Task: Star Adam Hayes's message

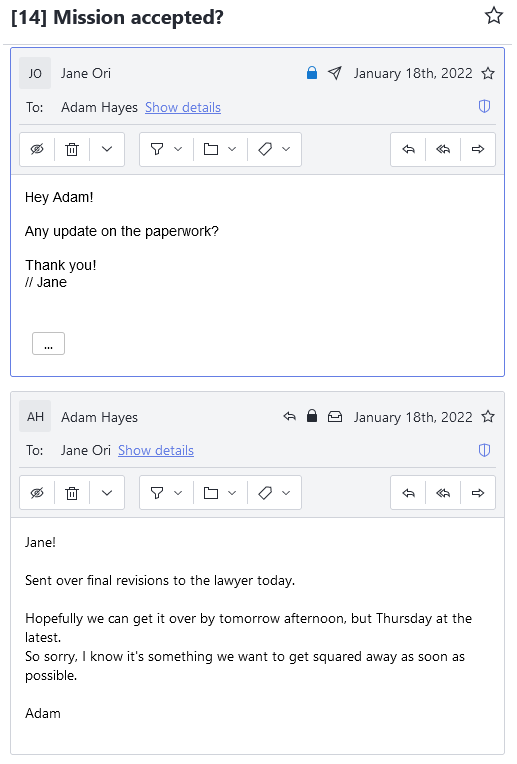Action: 488,417
